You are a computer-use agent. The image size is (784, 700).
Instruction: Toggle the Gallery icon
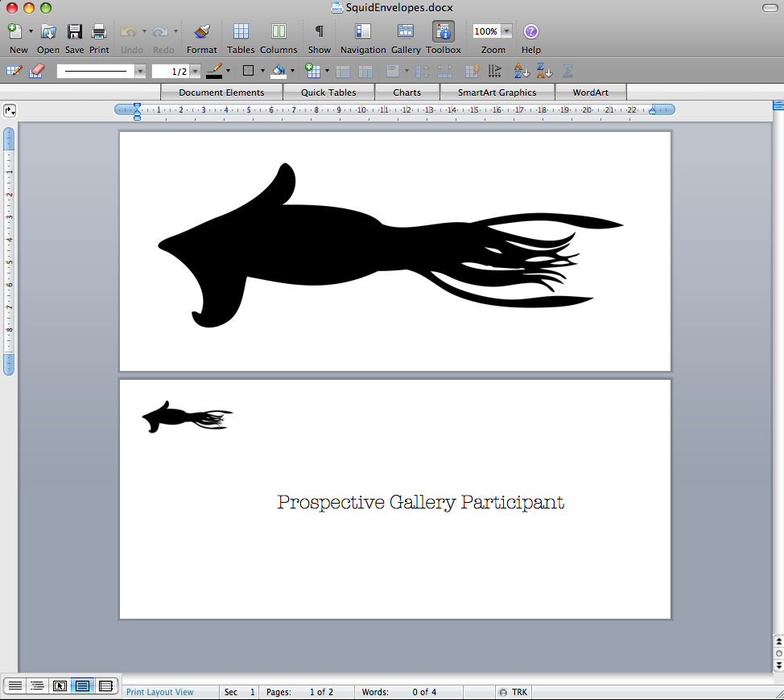(x=406, y=31)
